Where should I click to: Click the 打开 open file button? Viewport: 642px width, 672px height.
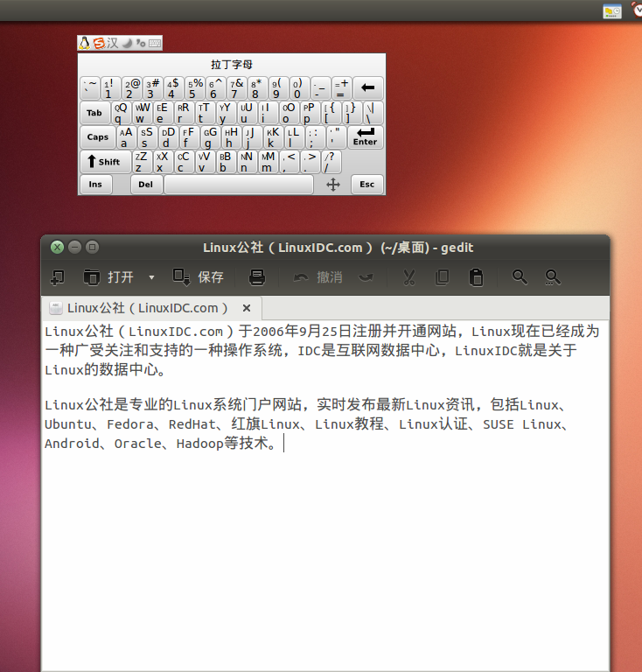pyautogui.click(x=108, y=277)
